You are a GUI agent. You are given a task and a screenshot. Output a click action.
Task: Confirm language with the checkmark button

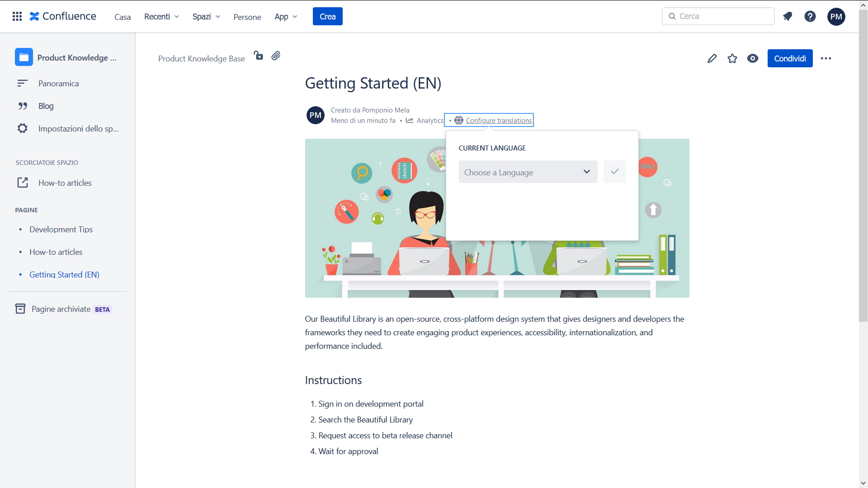[x=615, y=172]
